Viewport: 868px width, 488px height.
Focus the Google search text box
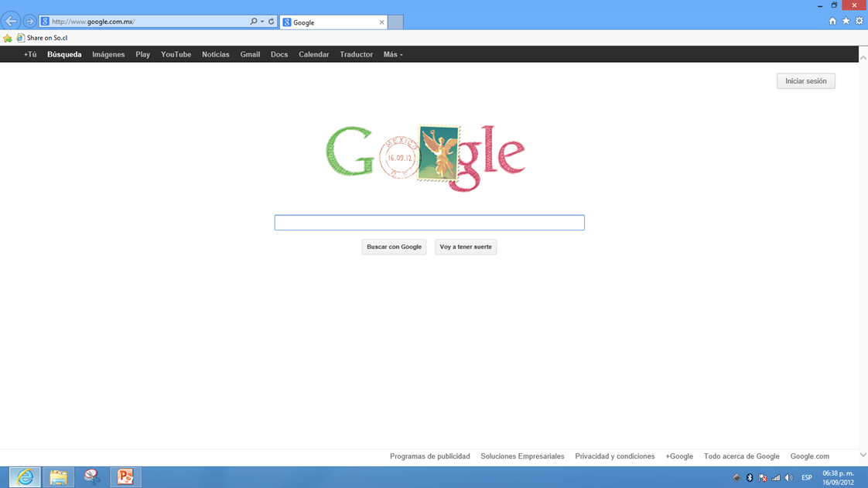429,223
